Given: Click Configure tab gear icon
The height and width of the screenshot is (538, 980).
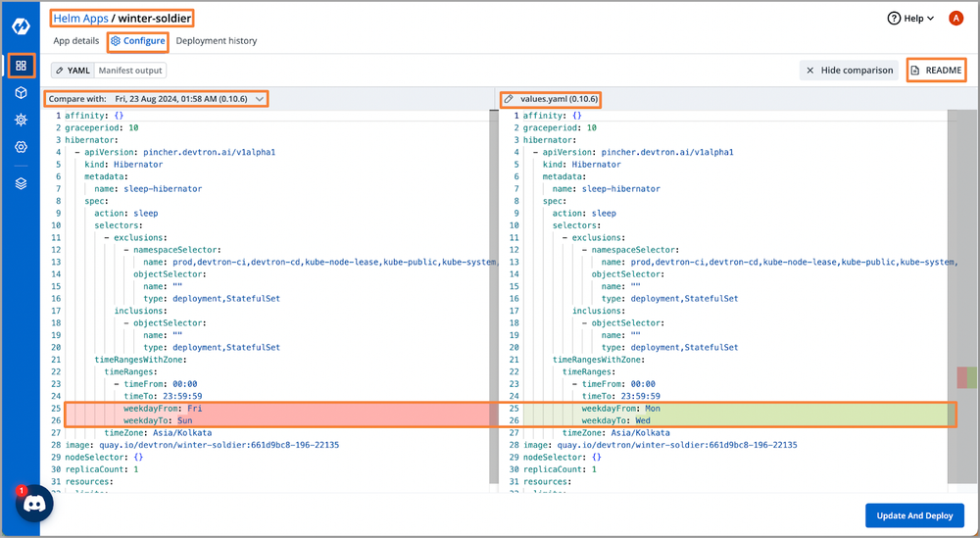Looking at the screenshot, I should pyautogui.click(x=116, y=40).
